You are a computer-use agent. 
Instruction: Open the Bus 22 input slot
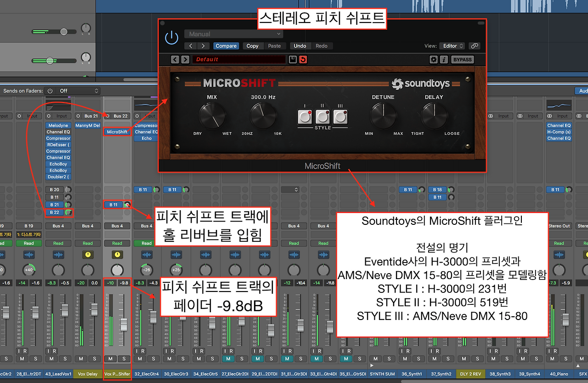coord(120,116)
